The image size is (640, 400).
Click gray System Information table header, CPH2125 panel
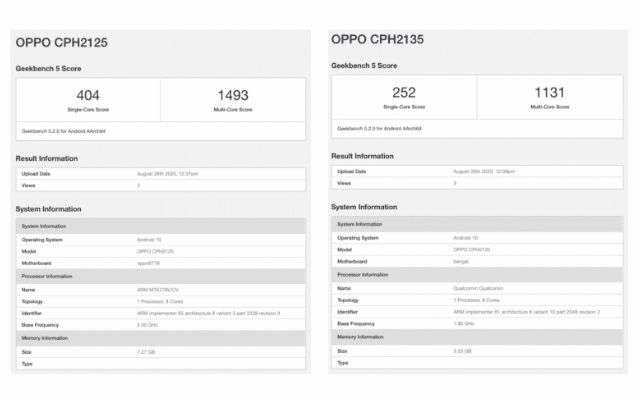(x=160, y=226)
